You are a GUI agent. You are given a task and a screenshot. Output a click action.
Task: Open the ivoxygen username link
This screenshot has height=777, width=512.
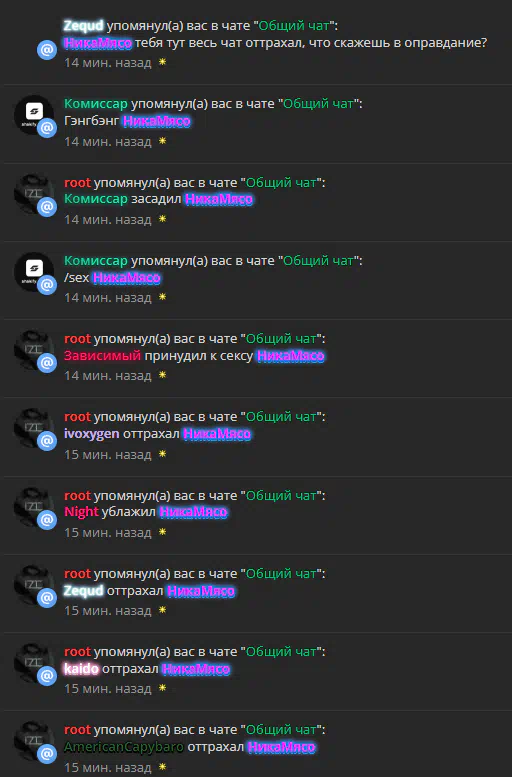point(92,434)
